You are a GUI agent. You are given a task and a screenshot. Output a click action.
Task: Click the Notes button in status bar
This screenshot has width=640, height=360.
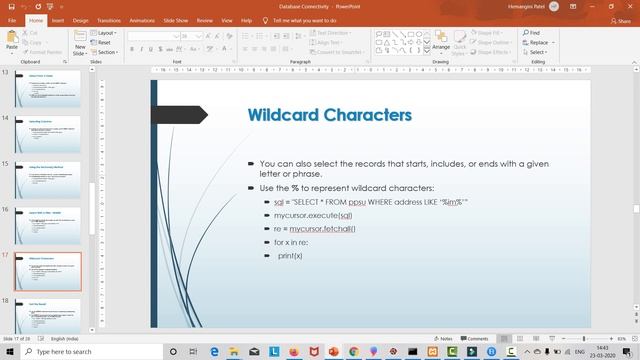click(x=443, y=339)
